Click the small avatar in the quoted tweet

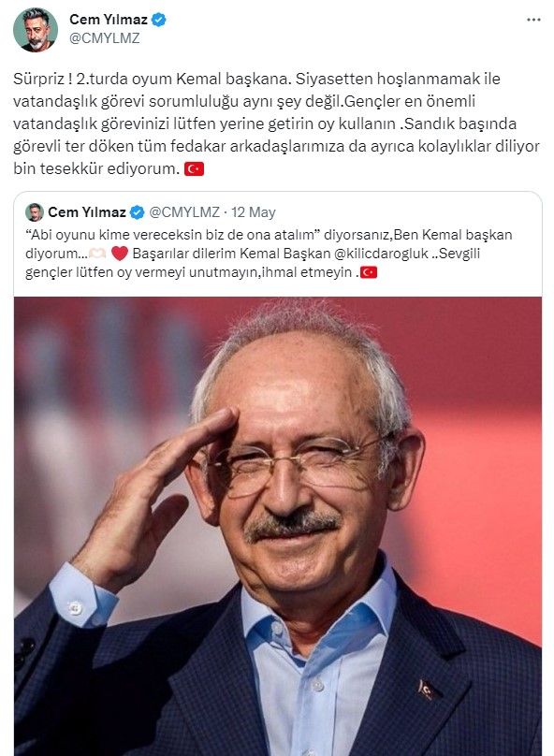(35, 212)
